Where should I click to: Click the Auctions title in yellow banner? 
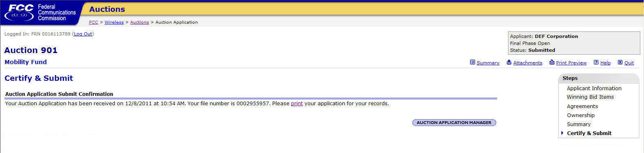(107, 9)
